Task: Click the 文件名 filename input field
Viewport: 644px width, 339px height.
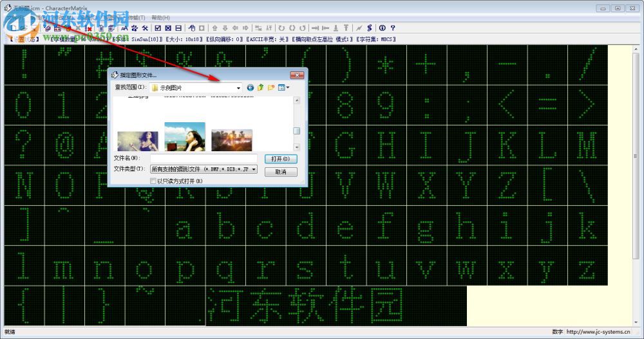Action: (204, 158)
